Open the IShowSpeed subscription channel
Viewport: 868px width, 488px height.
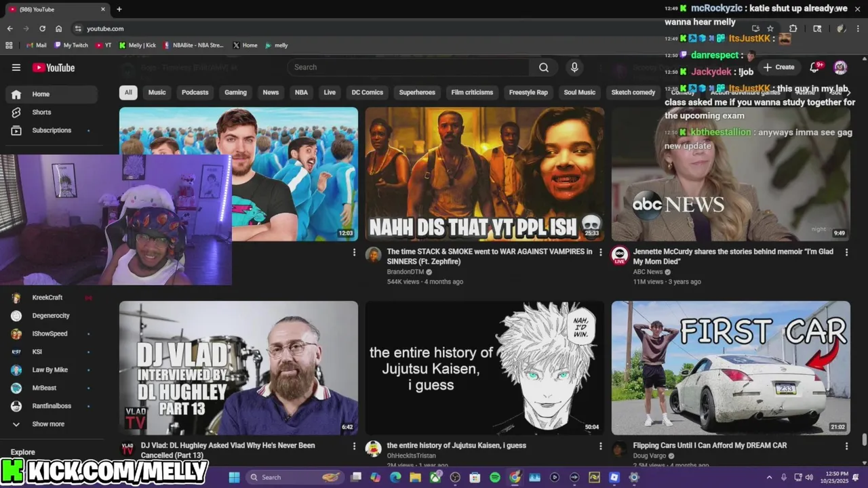tap(52, 333)
